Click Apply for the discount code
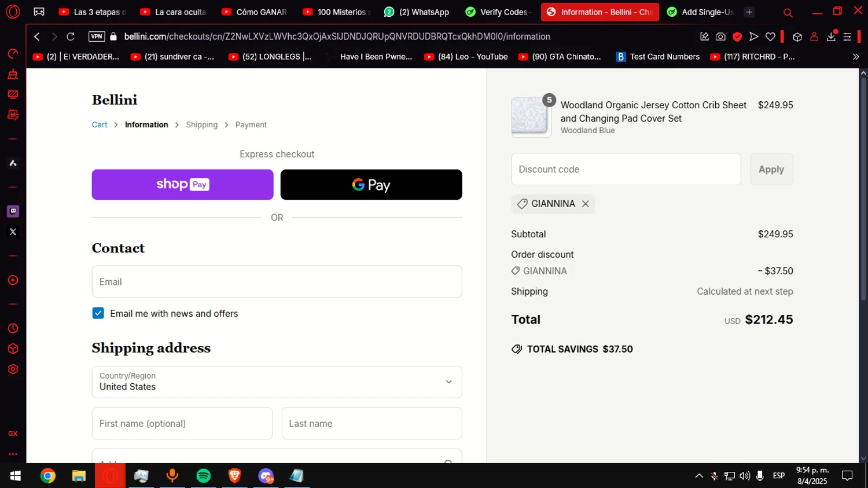This screenshot has height=488, width=868. tap(771, 169)
